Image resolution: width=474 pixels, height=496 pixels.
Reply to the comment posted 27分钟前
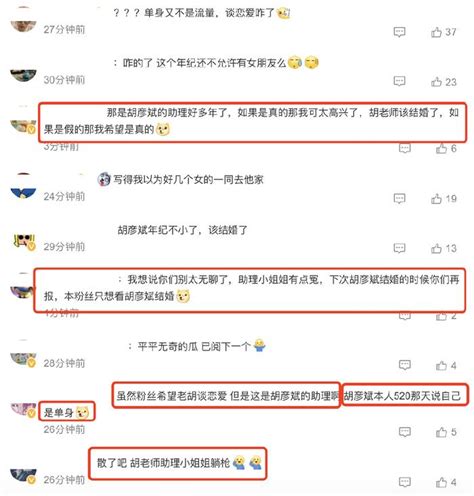[399, 32]
